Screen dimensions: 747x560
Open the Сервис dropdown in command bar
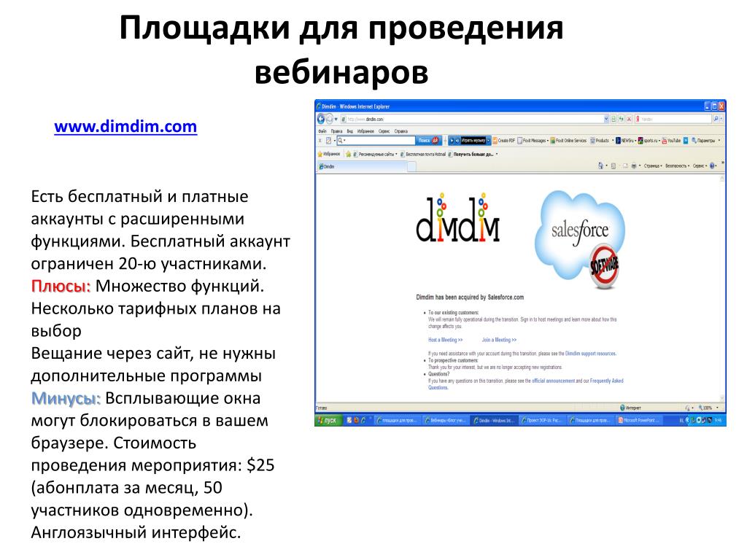click(700, 166)
